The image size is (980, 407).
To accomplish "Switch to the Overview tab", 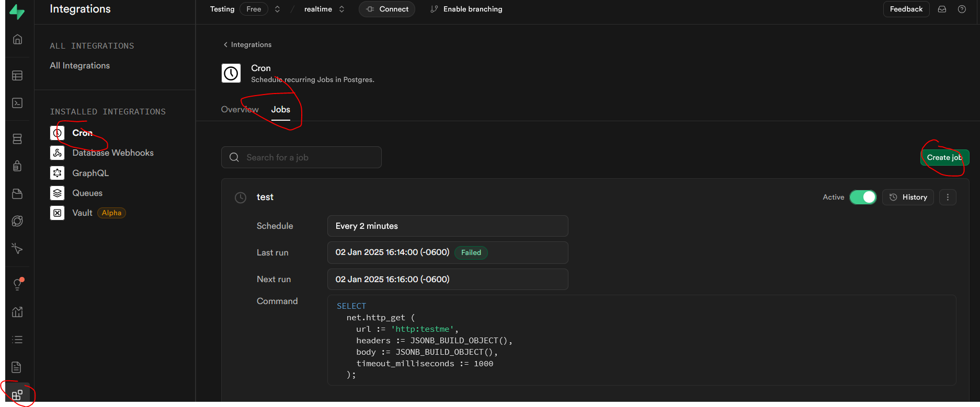I will click(240, 109).
